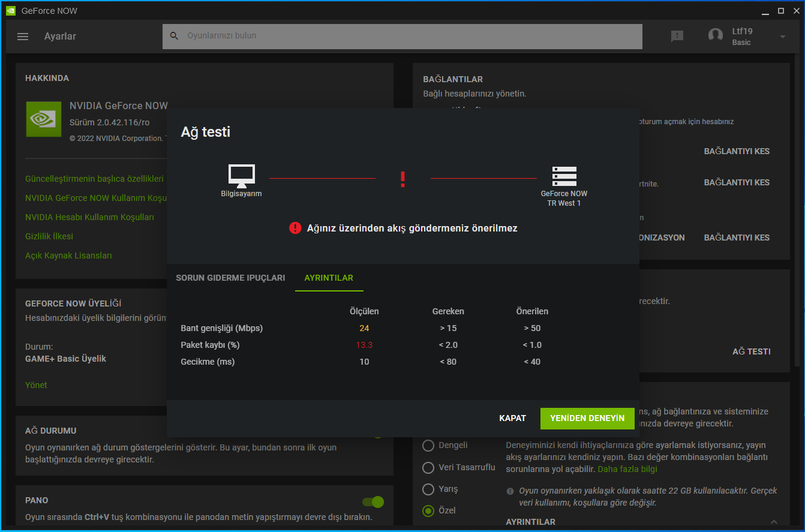Click the Ltf19 account name
The height and width of the screenshot is (532, 805).
point(743,31)
